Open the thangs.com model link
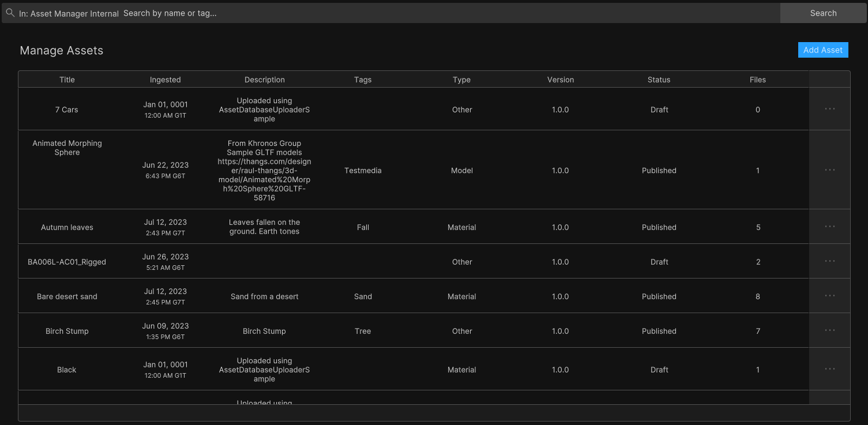 coord(264,179)
